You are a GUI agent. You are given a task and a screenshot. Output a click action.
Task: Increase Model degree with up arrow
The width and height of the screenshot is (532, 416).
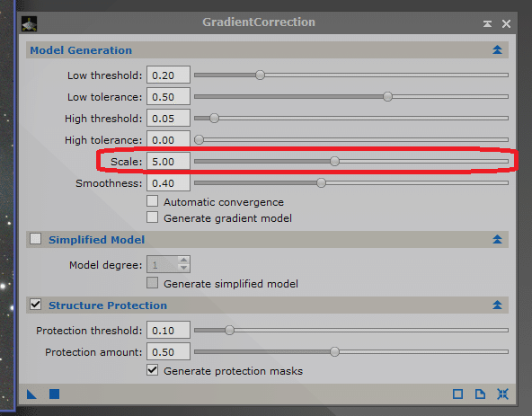point(183,261)
